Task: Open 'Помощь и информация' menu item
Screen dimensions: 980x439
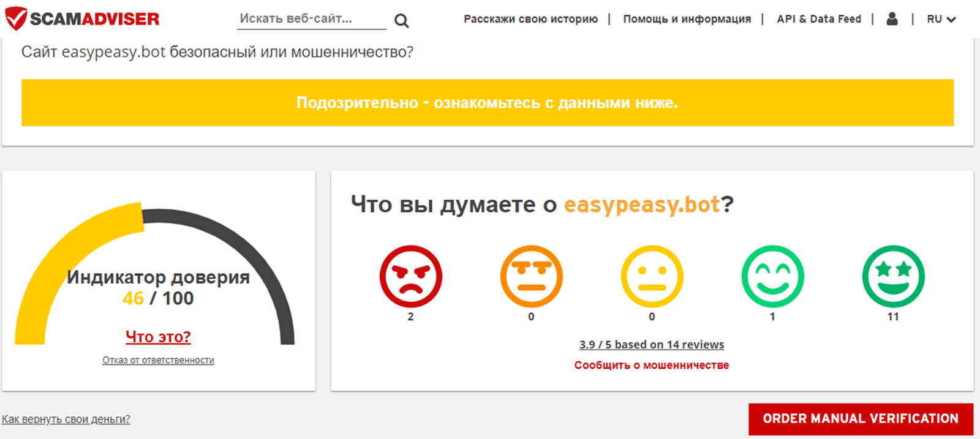Action: [687, 19]
